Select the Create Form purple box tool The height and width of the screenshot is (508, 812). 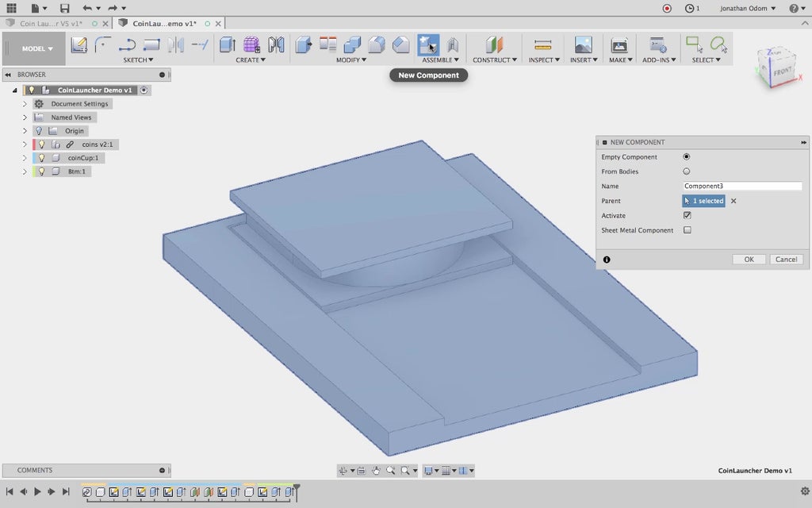(251, 44)
